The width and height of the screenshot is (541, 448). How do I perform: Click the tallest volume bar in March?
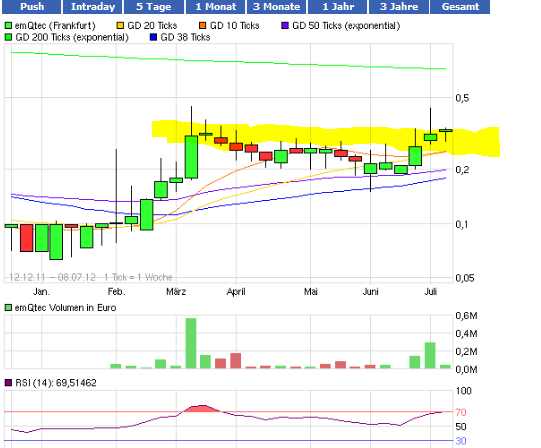click(x=191, y=343)
